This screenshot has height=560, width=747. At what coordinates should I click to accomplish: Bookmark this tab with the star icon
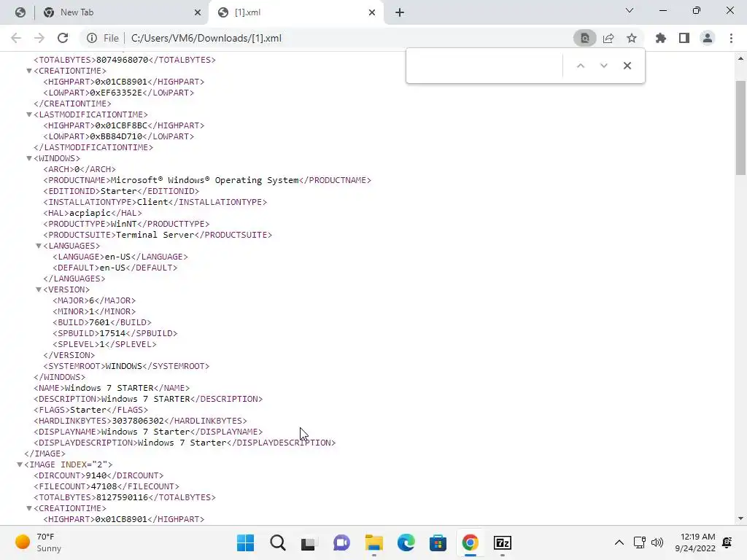coord(632,38)
